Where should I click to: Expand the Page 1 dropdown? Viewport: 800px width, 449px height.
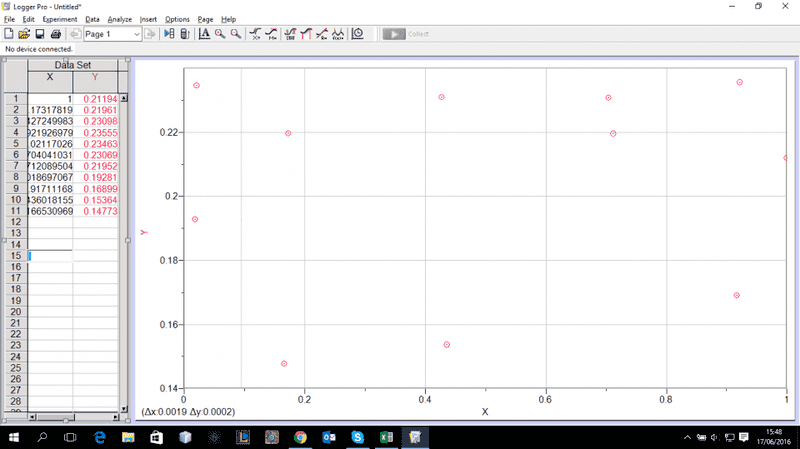[x=137, y=34]
